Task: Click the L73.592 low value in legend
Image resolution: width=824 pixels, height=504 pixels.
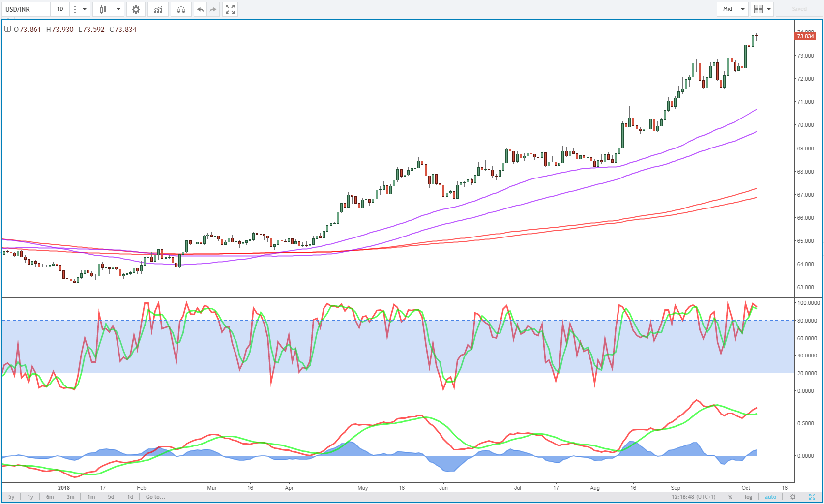Action: pos(91,30)
